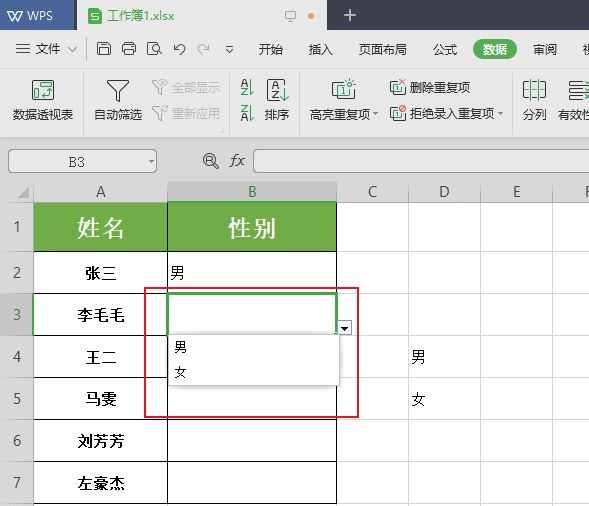Select column C header
589x506 pixels.
click(x=373, y=192)
